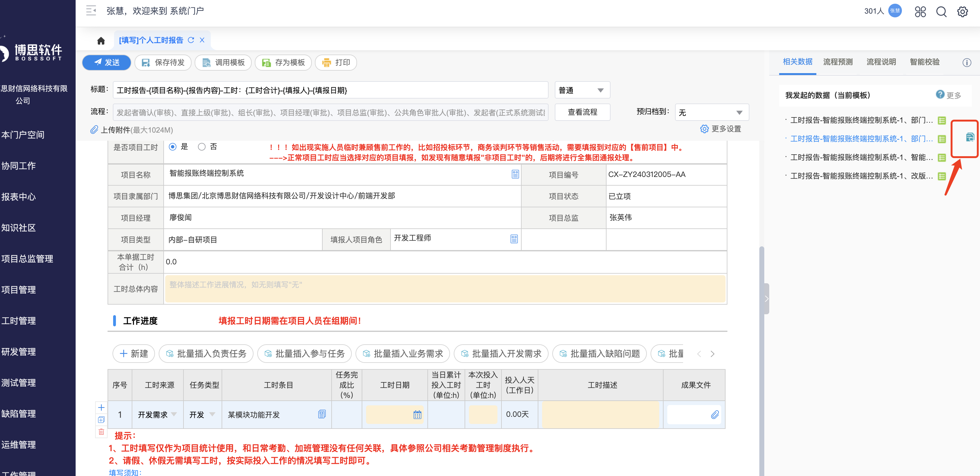980x476 pixels.
Task: Open the apps grid icon in header
Action: [920, 11]
